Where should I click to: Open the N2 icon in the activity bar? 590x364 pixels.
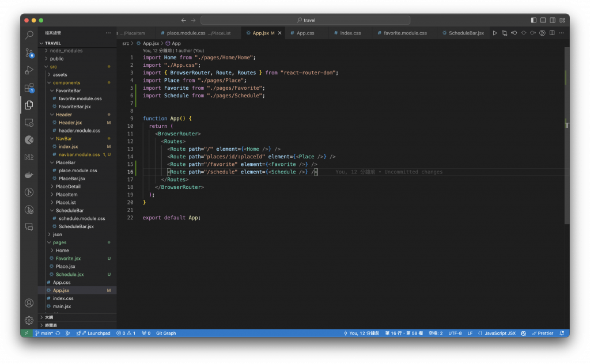[29, 157]
